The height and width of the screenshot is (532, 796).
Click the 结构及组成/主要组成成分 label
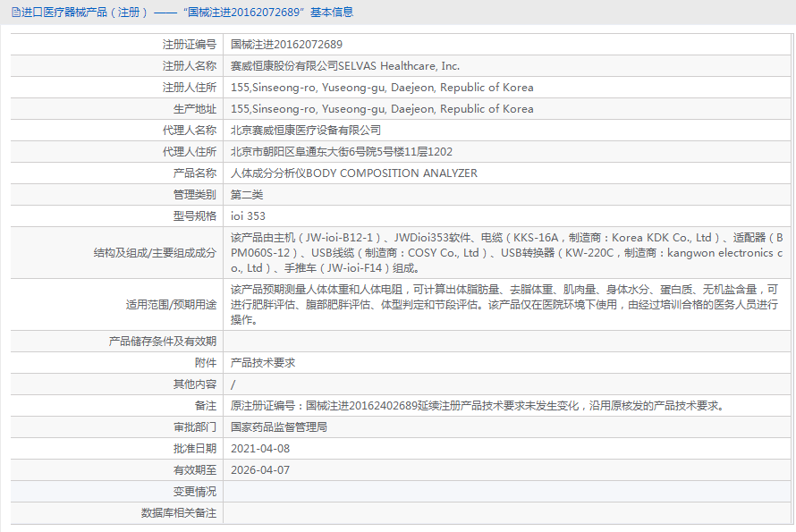155,253
